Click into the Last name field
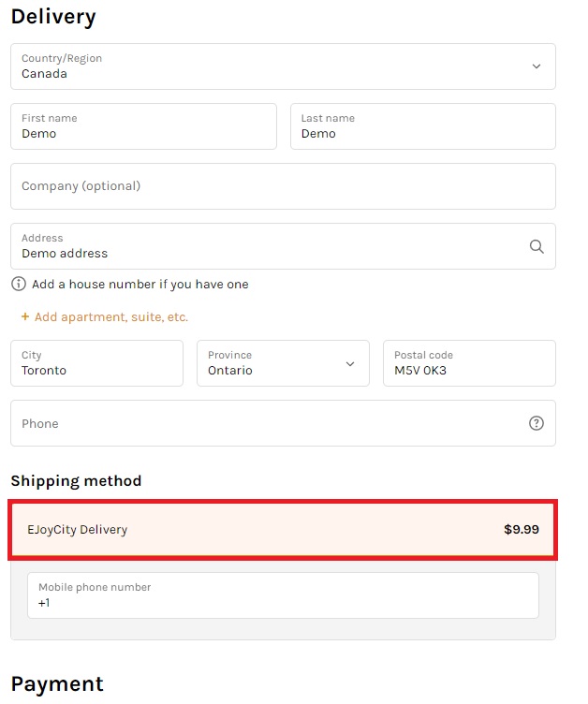This screenshot has width=588, height=704. (423, 126)
